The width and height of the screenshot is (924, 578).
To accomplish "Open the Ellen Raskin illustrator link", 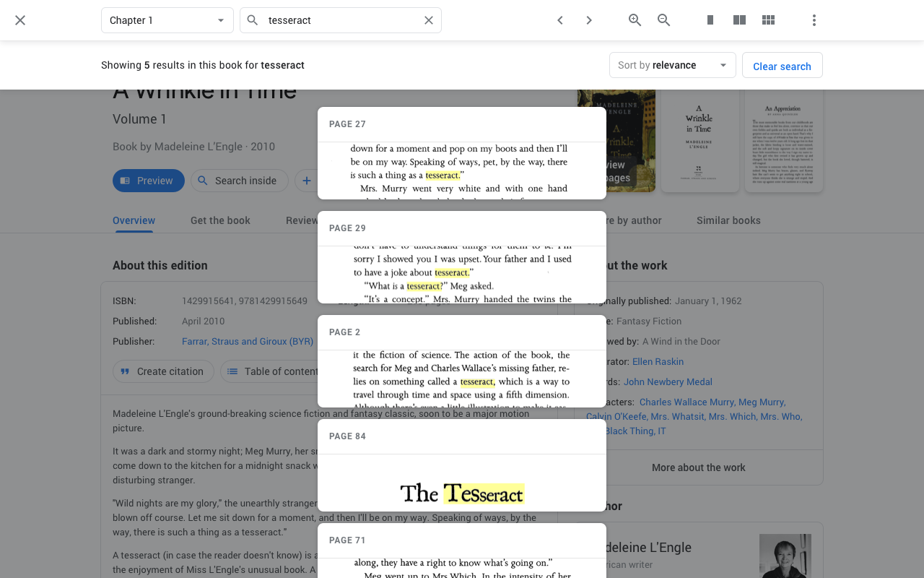I will [x=658, y=361].
